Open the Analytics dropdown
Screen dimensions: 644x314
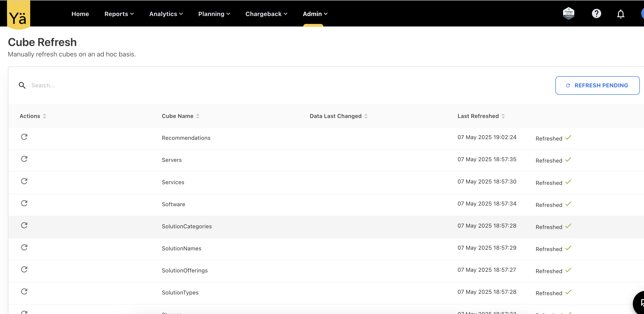point(166,14)
